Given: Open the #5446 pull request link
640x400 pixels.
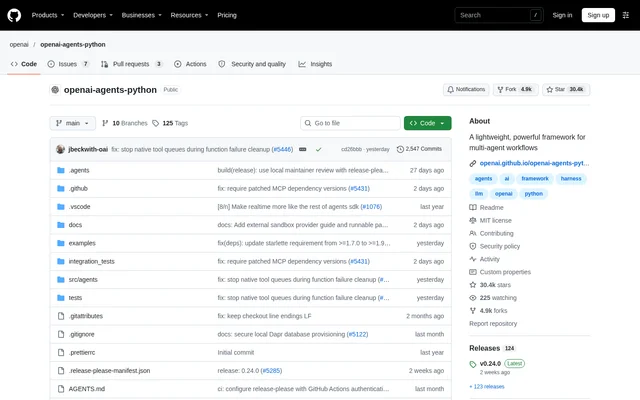Looking at the screenshot, I should click(x=282, y=149).
